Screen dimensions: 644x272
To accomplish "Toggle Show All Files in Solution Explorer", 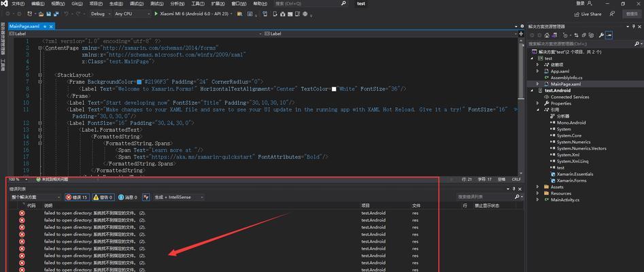I will click(x=591, y=35).
